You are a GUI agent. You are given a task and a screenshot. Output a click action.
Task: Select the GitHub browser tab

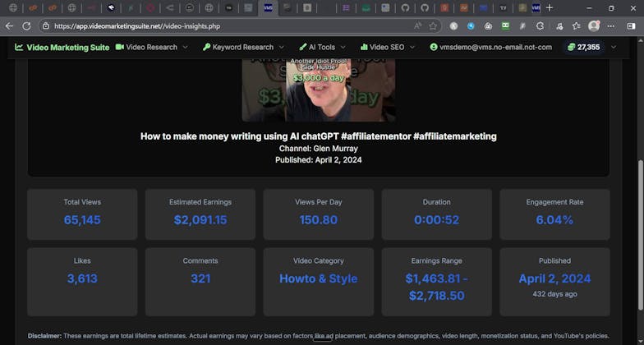(406, 7)
